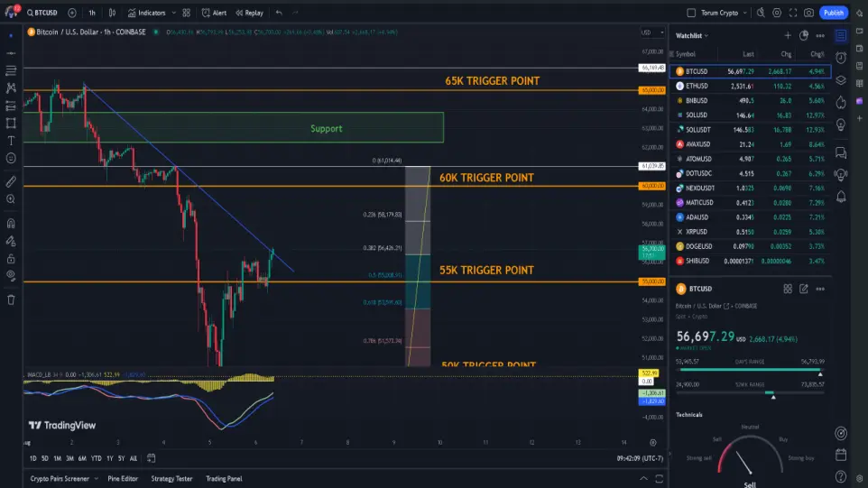Open the BTCUSD details more options menu
This screenshot has width=868, height=488.
click(820, 289)
